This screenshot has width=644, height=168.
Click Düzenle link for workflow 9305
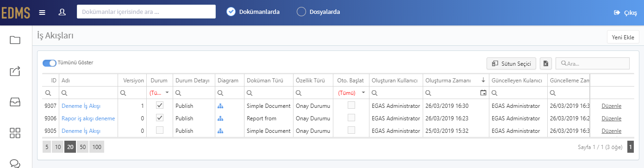[611, 131]
